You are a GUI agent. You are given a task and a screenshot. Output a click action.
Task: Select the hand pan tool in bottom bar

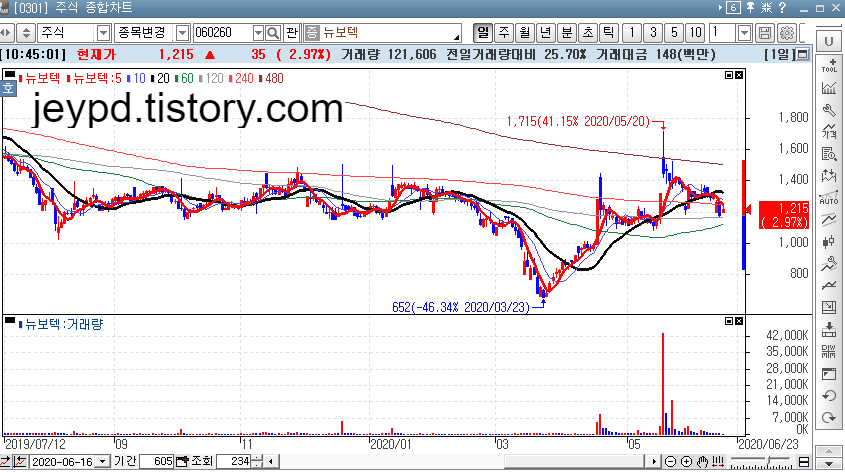coord(702,462)
